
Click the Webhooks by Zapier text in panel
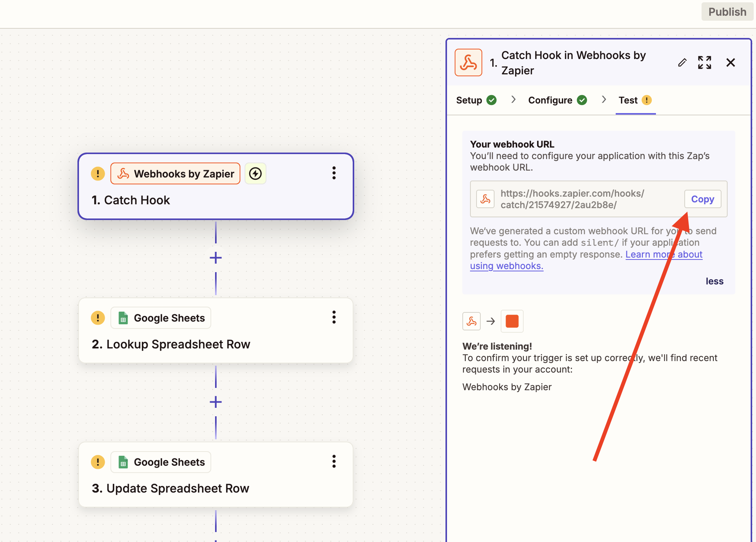(x=507, y=387)
